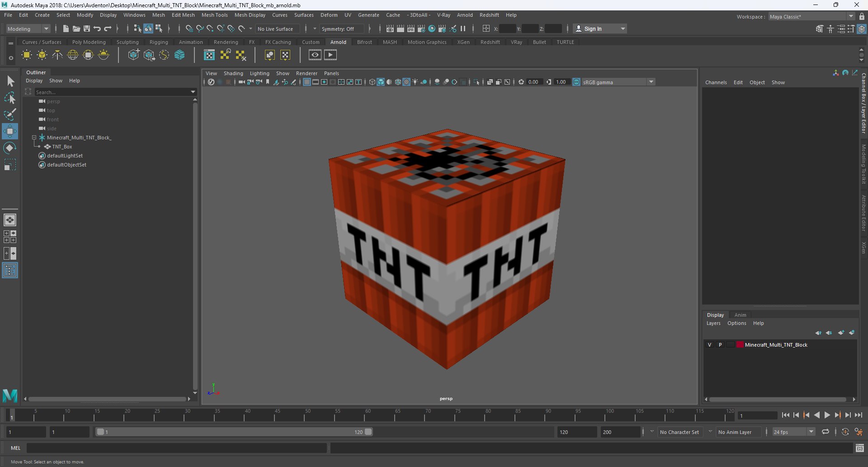The image size is (868, 467).
Task: Switch to the Anim layer tab
Action: (740, 315)
